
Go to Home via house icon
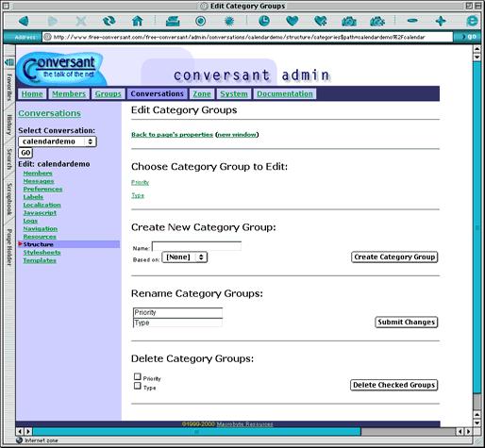coord(137,21)
